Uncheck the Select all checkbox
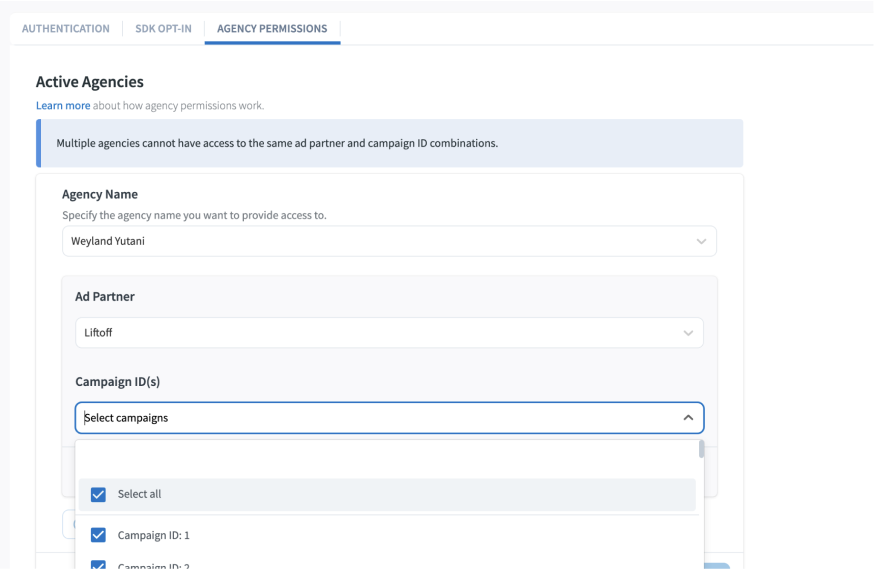The height and width of the screenshot is (569, 874). click(x=98, y=494)
